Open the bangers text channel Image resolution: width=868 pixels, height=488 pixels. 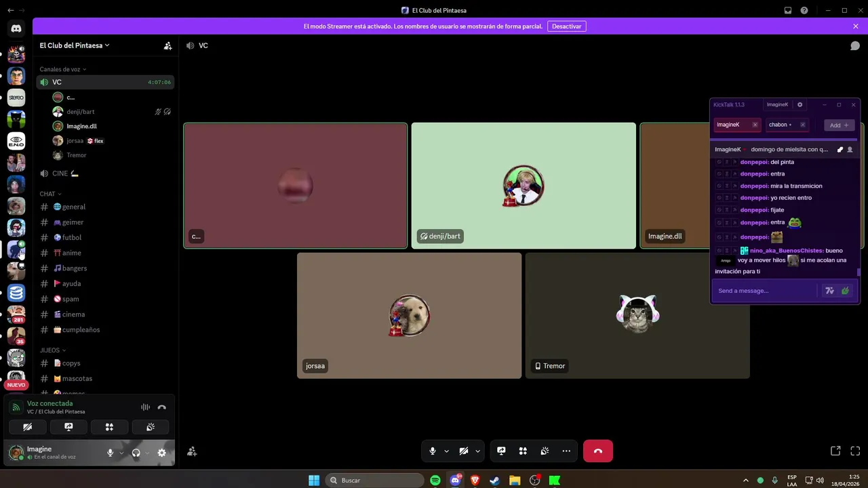[105, 268]
